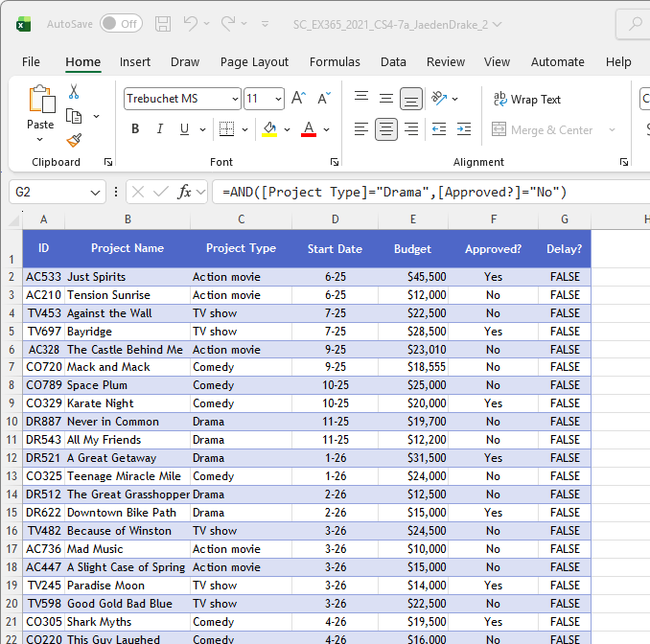The image size is (650, 644).
Task: Select the Format Painter brush
Action: pos(74,140)
